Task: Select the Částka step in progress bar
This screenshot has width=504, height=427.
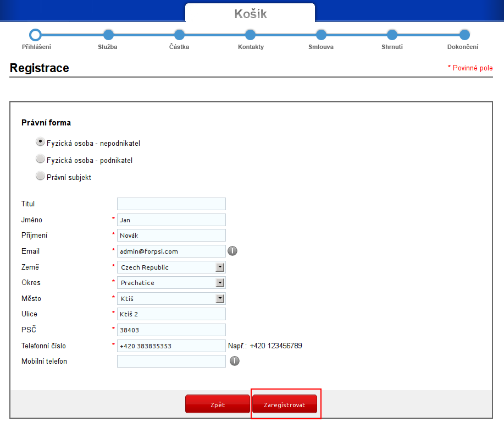Action: coord(179,35)
